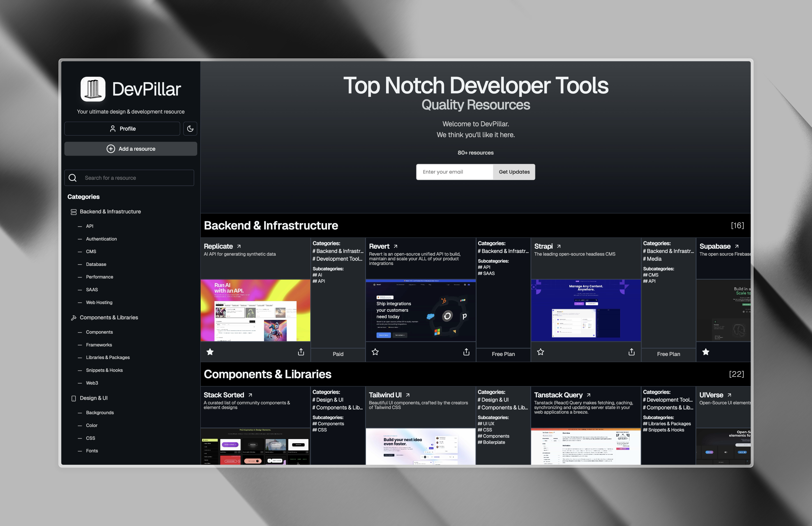Select the Color subcategory

pos(92,425)
